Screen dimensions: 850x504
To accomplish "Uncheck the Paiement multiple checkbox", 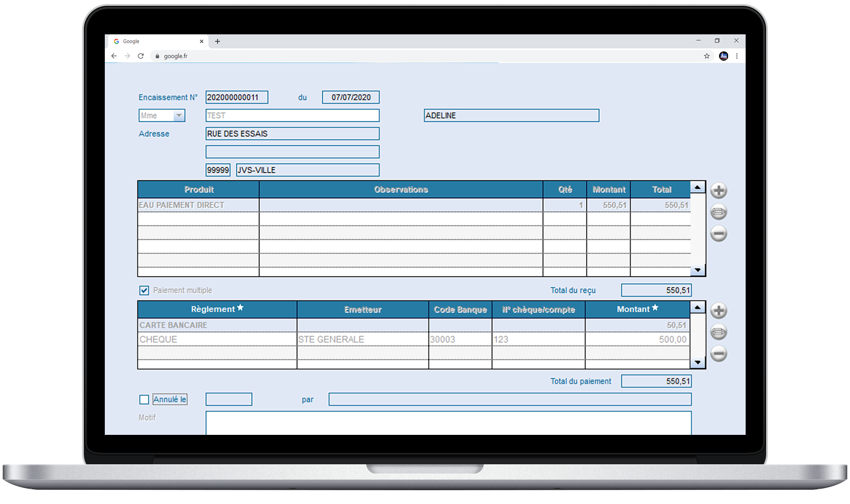I will pos(144,290).
